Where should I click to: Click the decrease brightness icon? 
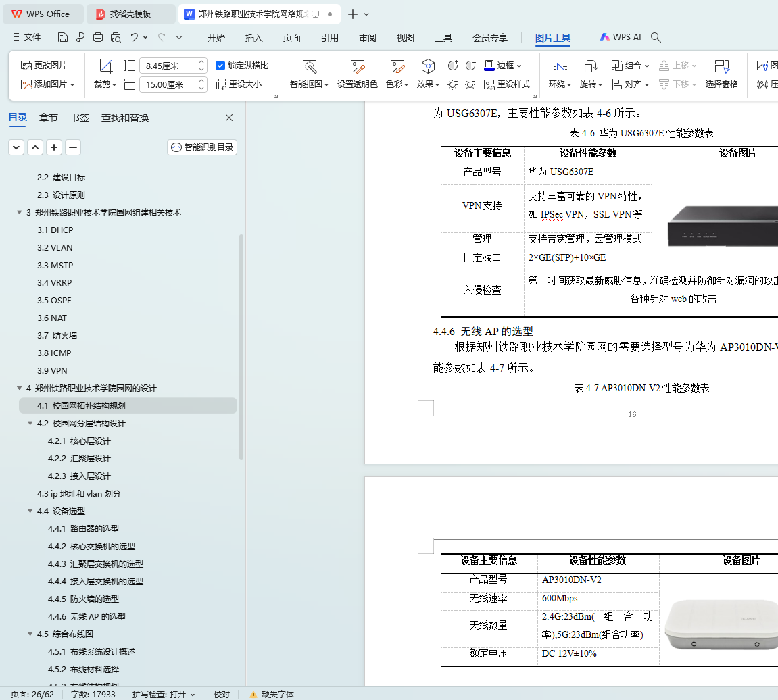click(x=470, y=84)
